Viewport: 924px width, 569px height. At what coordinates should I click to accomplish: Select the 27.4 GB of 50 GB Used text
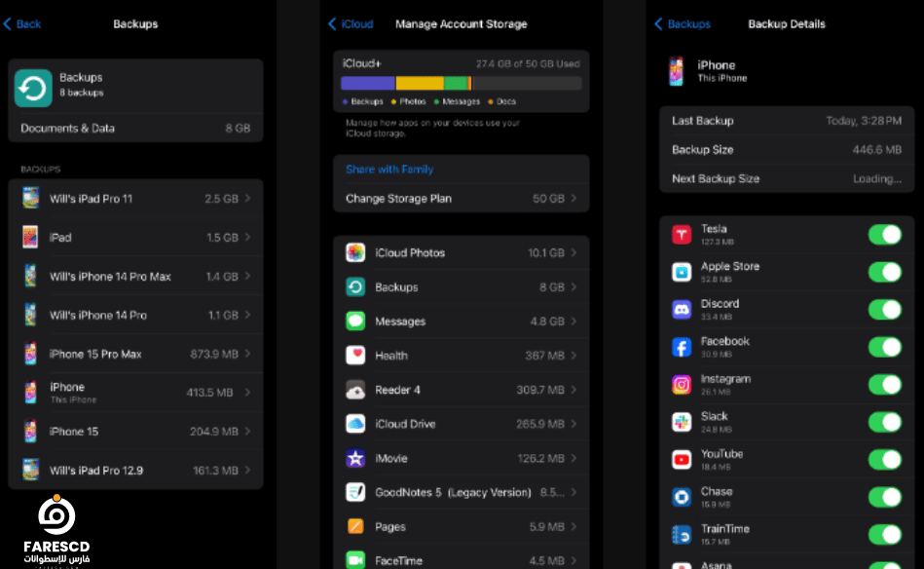[528, 63]
